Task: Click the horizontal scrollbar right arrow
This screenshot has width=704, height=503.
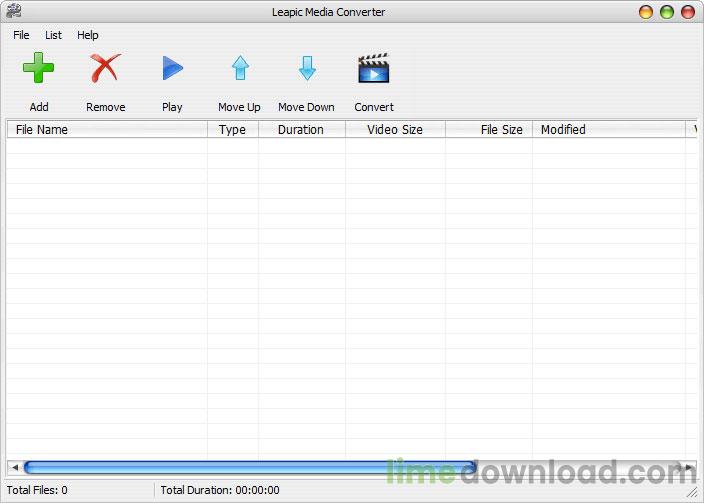Action: pos(688,467)
